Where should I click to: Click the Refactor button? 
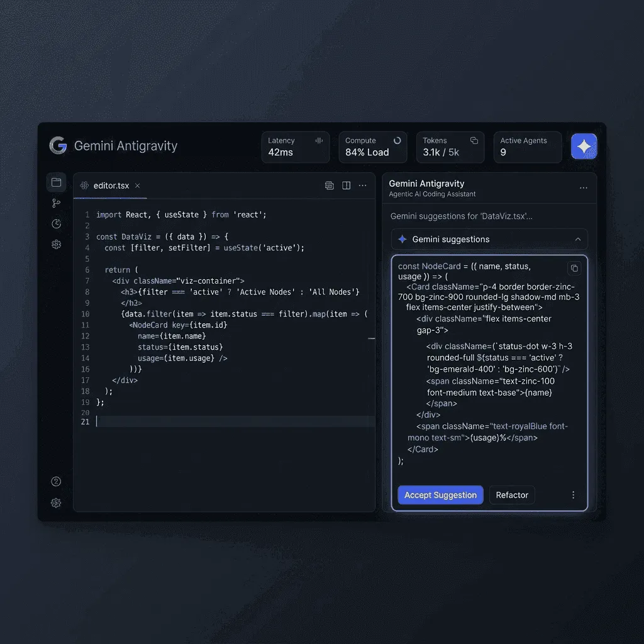pyautogui.click(x=512, y=495)
